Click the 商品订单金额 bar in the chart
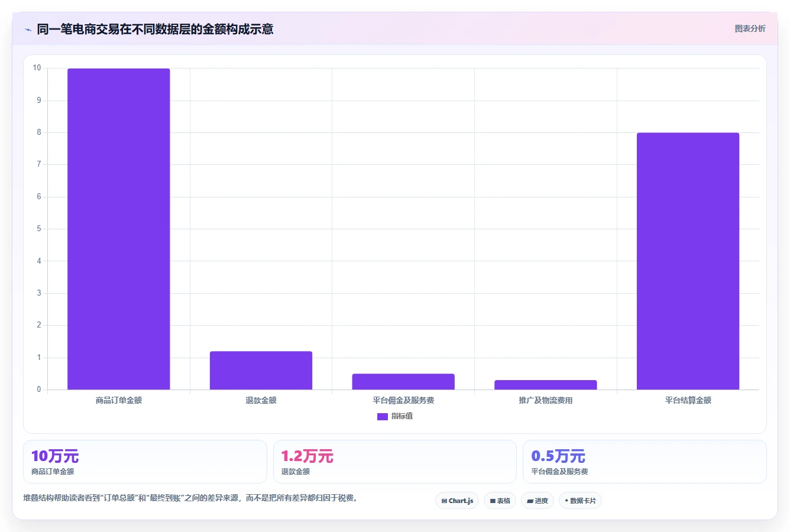The width and height of the screenshot is (790, 532). [x=119, y=229]
